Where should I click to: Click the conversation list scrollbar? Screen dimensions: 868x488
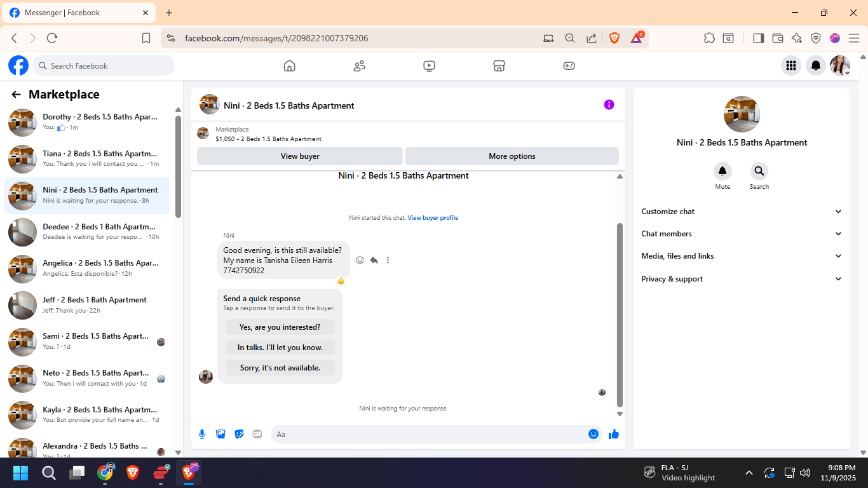[x=179, y=166]
